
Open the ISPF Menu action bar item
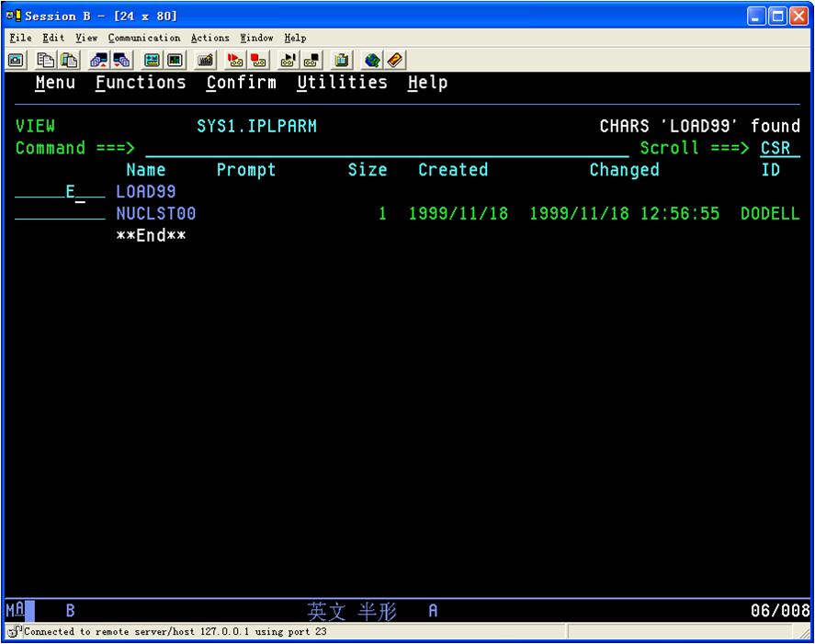click(55, 83)
